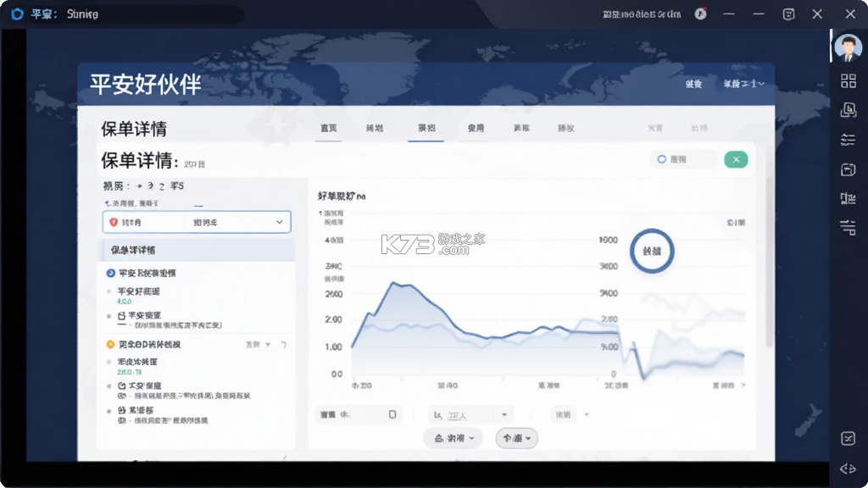
Task: Click the document search sidebar icon
Action: click(x=848, y=109)
